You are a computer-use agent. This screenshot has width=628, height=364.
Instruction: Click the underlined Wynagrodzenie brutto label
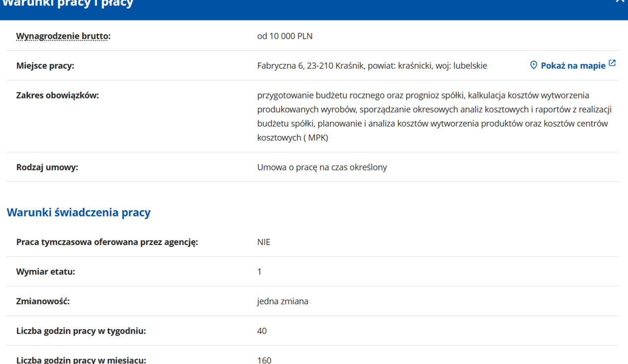point(63,36)
